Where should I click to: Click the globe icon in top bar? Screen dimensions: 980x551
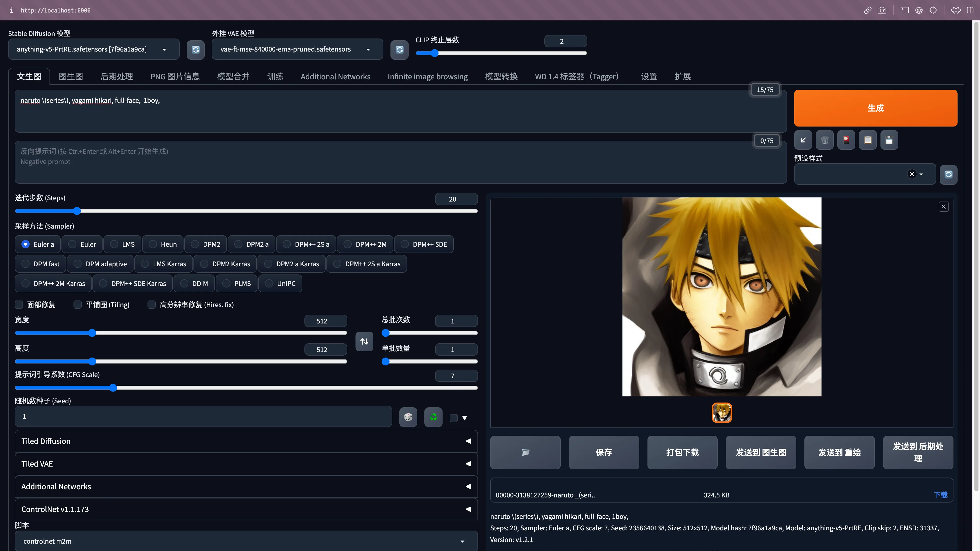pos(919,10)
